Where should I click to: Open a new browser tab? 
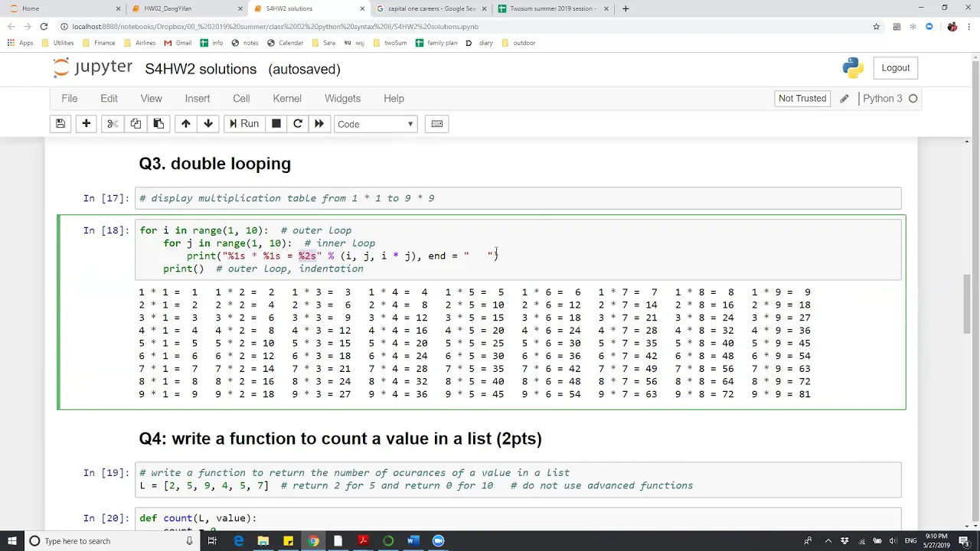pos(626,8)
